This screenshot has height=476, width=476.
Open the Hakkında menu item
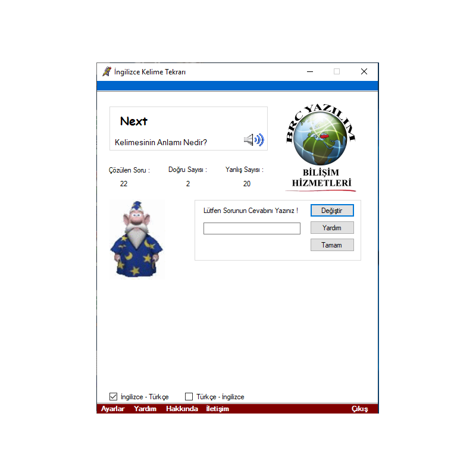(x=182, y=409)
